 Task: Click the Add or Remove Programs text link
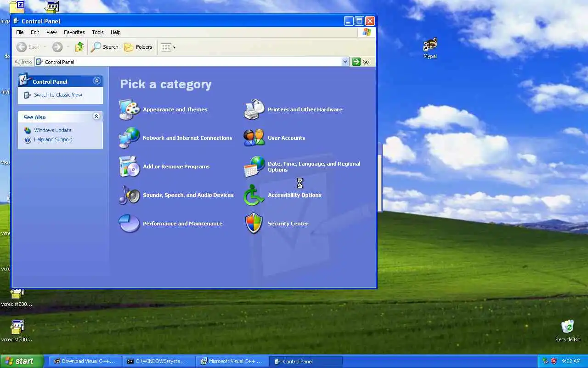tap(176, 167)
